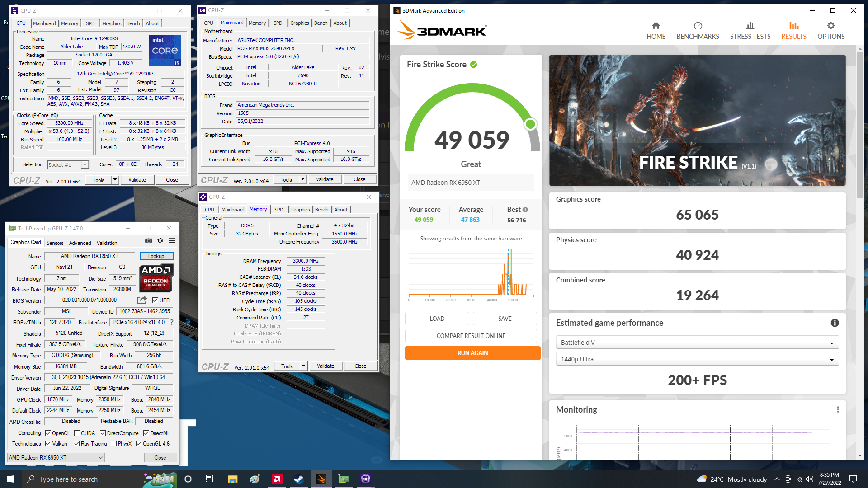Click the GPU-Z BIOS export share icon
This screenshot has width=868, height=488.
pos(142,300)
